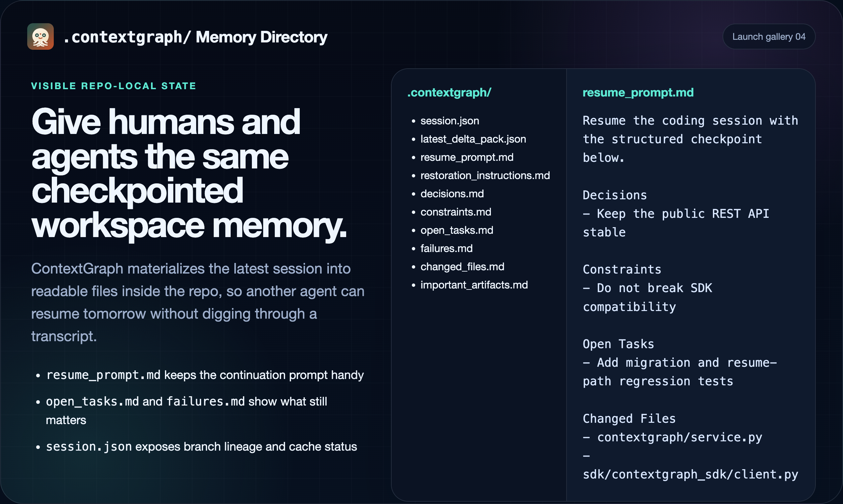
Task: Open changed_files.md entry
Action: point(462,267)
